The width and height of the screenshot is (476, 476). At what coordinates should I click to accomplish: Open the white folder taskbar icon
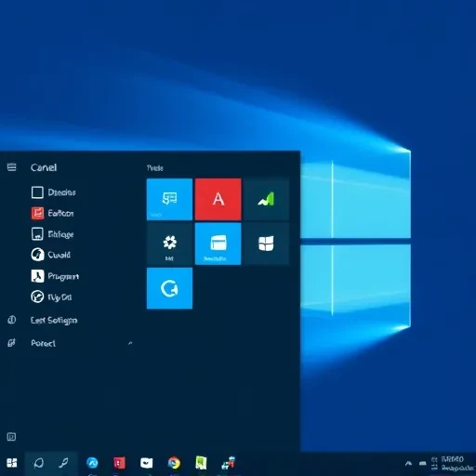pyautogui.click(x=147, y=463)
